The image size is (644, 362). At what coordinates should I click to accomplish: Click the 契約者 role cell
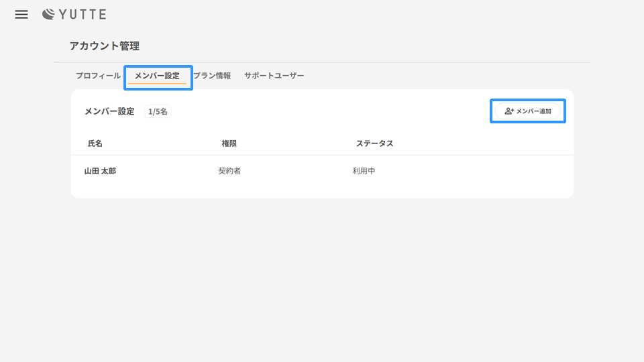pyautogui.click(x=229, y=171)
